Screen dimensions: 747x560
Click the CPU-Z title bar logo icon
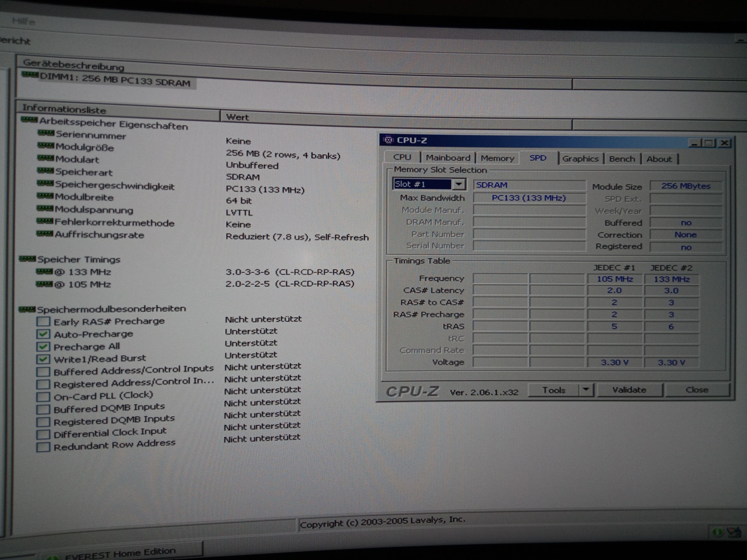coord(389,140)
